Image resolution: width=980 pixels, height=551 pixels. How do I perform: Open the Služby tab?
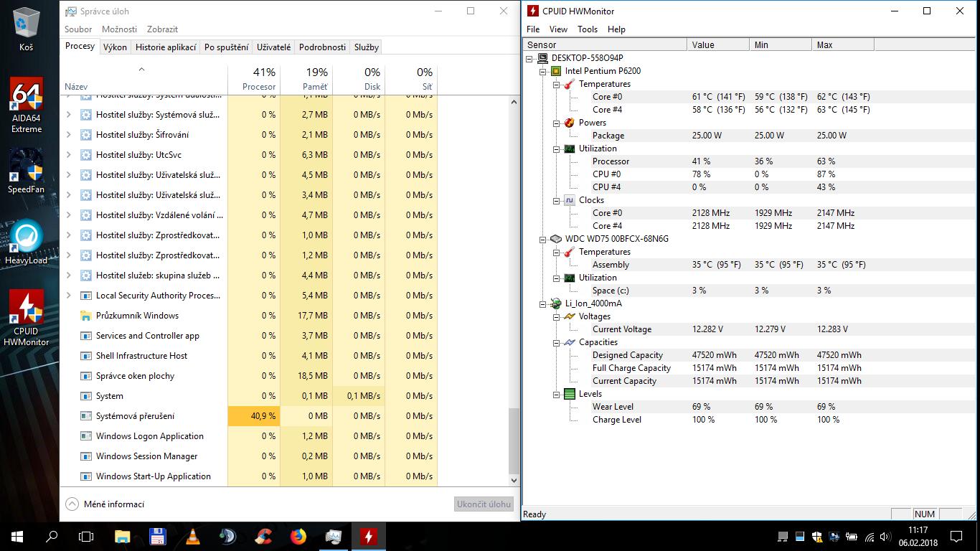coord(367,47)
